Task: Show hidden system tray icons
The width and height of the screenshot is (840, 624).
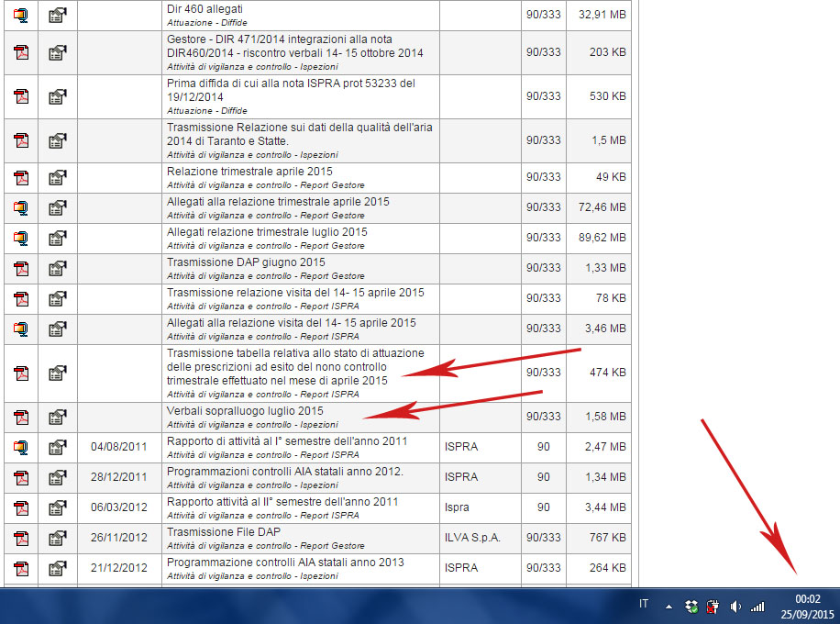Action: [x=669, y=607]
